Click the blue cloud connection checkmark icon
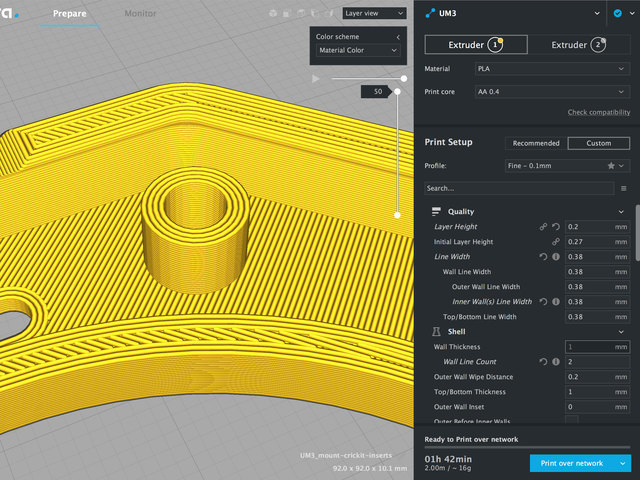The height and width of the screenshot is (480, 640). pyautogui.click(x=617, y=13)
